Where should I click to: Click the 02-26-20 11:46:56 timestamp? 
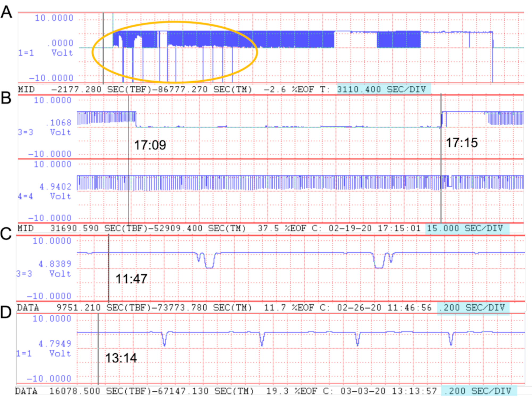[384, 308]
